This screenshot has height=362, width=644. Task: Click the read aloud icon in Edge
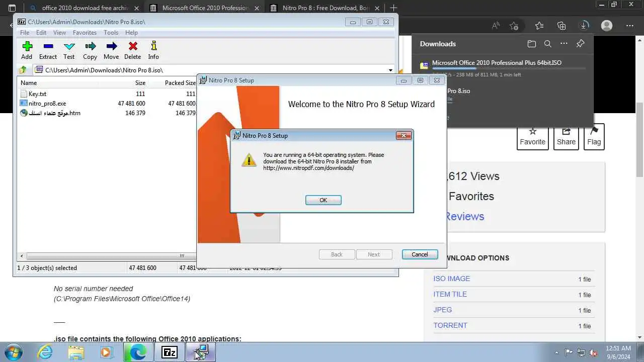(496, 26)
